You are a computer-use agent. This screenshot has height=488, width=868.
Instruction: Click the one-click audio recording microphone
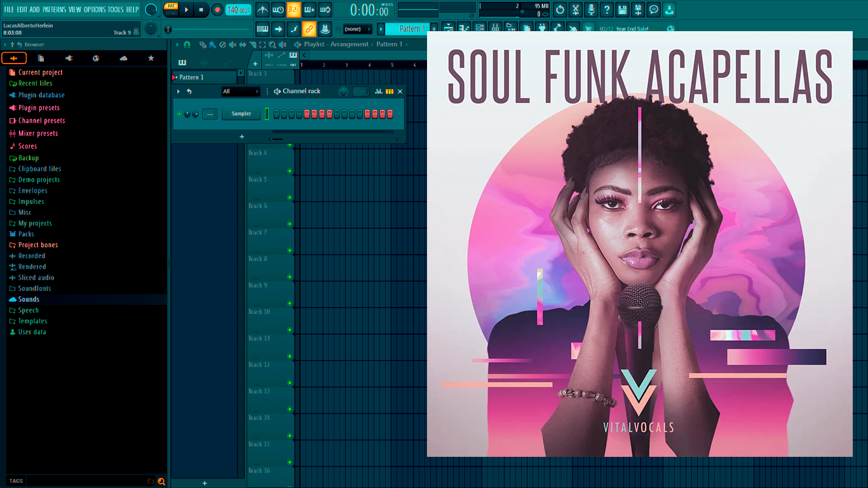[592, 10]
